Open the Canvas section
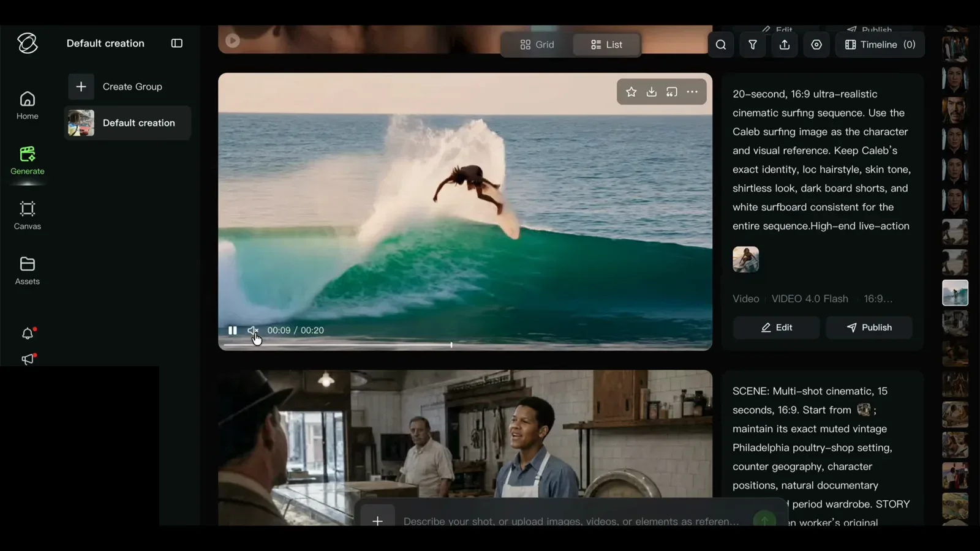This screenshot has width=980, height=551. (x=27, y=216)
